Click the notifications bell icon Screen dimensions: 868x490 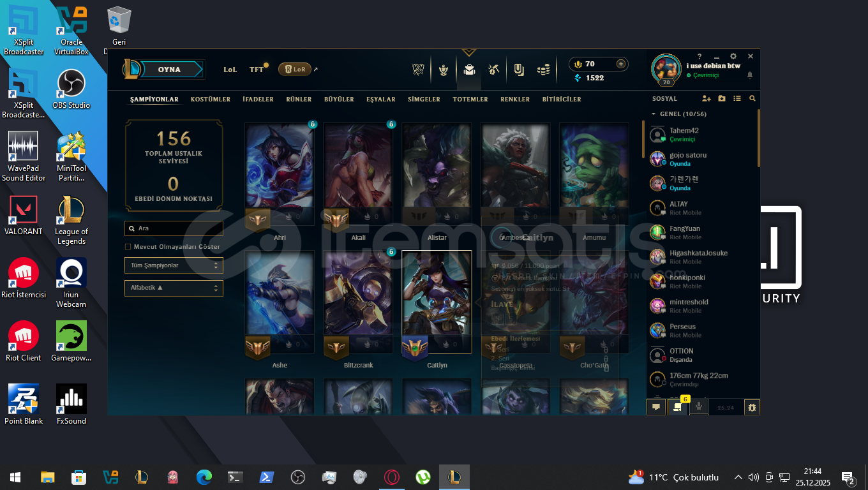(x=750, y=75)
